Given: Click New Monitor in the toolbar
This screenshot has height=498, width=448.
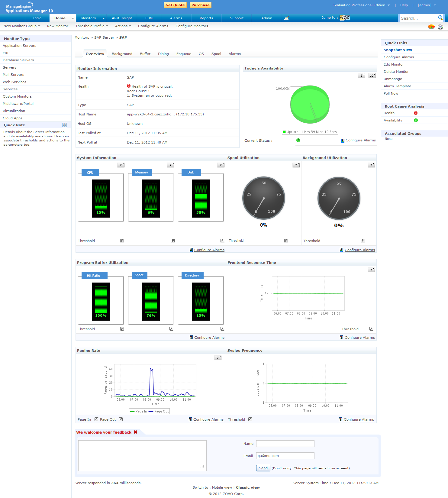Looking at the screenshot, I should click(x=58, y=26).
